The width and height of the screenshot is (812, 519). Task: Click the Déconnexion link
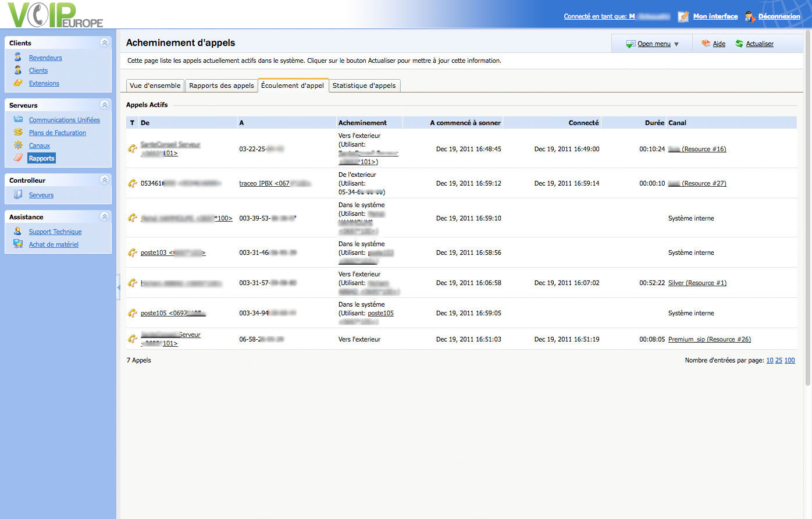click(779, 16)
